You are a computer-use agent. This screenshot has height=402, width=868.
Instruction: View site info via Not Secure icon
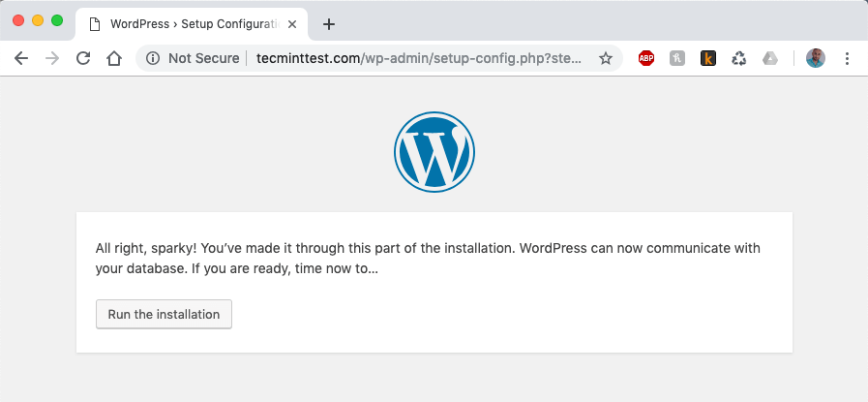coord(153,58)
